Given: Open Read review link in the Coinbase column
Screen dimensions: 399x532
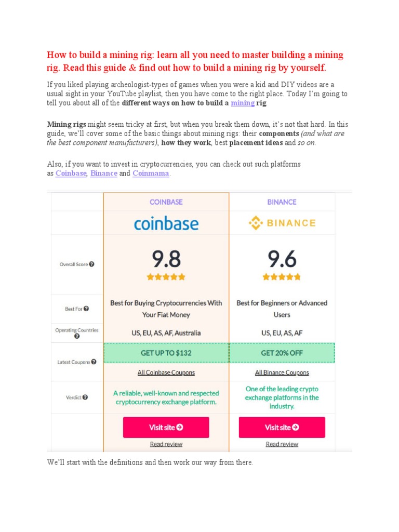Looking at the screenshot, I should coord(166,444).
